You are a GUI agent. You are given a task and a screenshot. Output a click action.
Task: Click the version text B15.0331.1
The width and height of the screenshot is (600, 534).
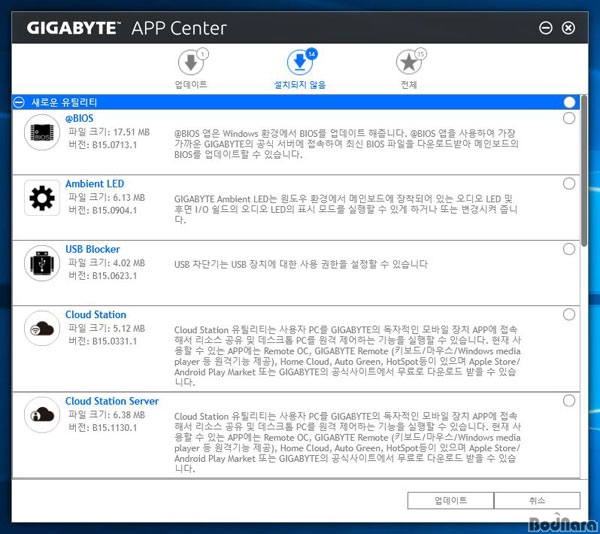pyautogui.click(x=114, y=341)
